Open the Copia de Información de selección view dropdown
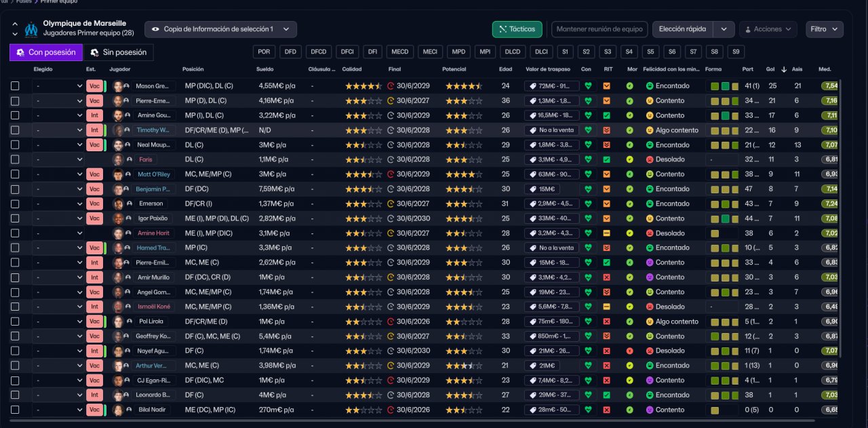Viewport: 868px width, 428px height. (x=220, y=29)
